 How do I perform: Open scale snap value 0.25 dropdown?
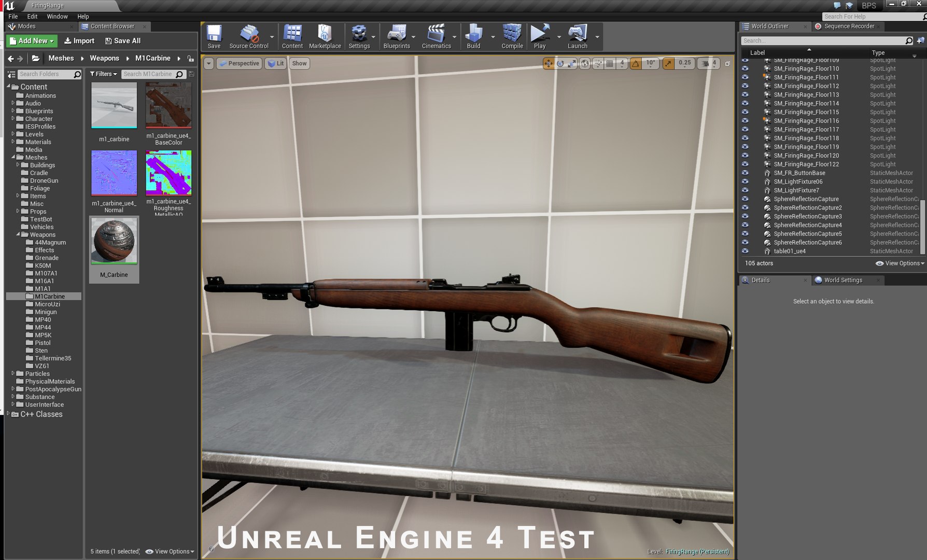(x=685, y=63)
